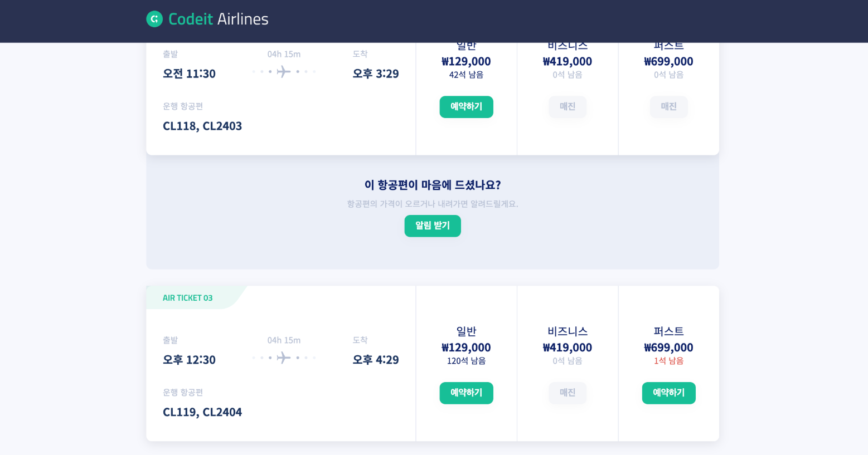The width and height of the screenshot is (868, 455).
Task: Click the 알림 받기 button
Action: (x=433, y=226)
